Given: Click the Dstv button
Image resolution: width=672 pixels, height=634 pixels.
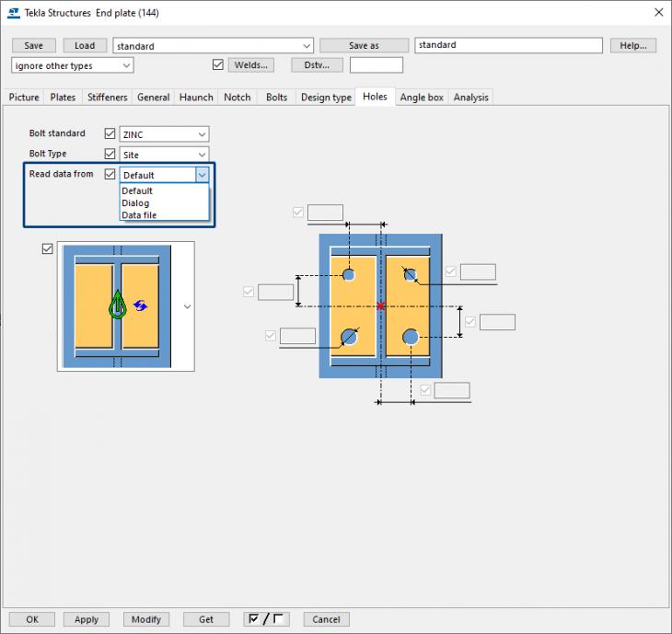Looking at the screenshot, I should coord(317,65).
